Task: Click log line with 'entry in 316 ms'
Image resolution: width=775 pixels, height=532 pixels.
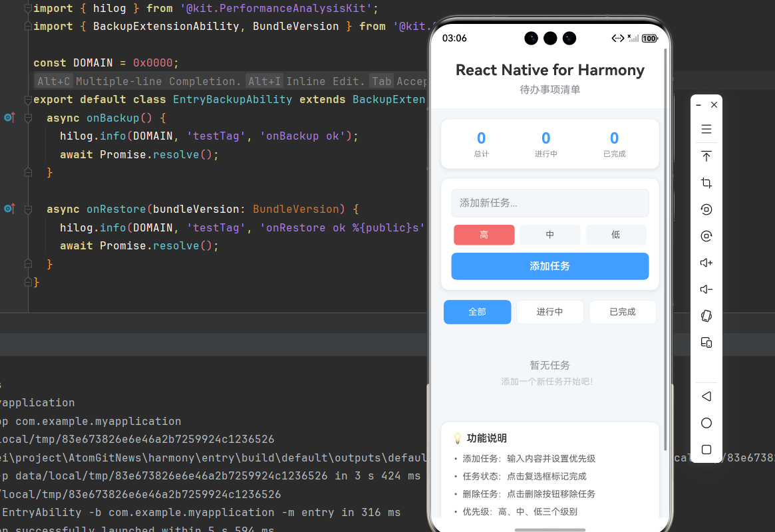Action: click(x=200, y=512)
